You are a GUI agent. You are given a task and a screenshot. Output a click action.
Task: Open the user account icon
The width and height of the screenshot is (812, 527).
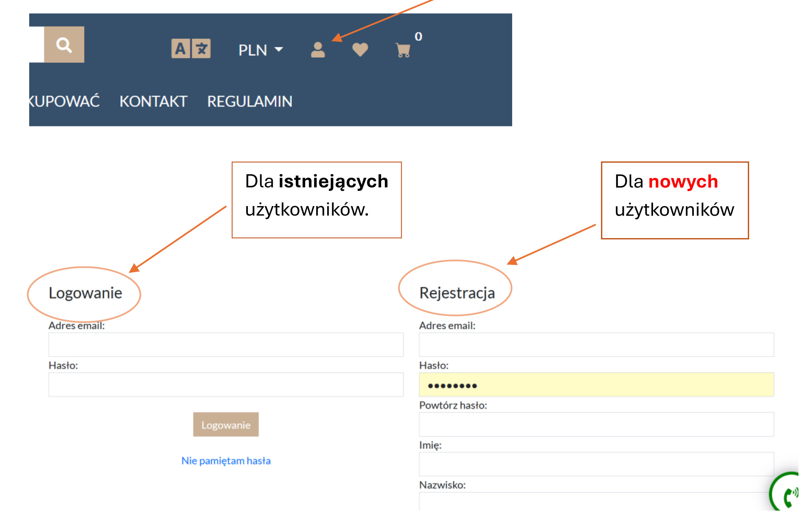tap(318, 50)
